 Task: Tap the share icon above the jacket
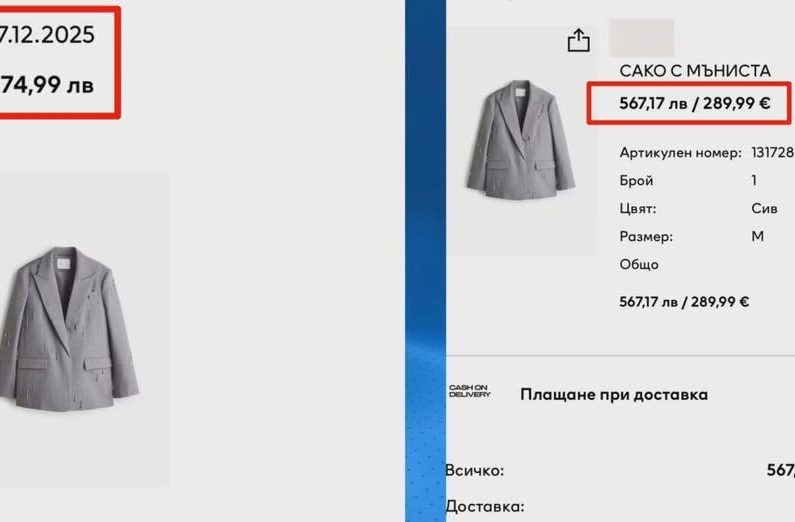[579, 40]
